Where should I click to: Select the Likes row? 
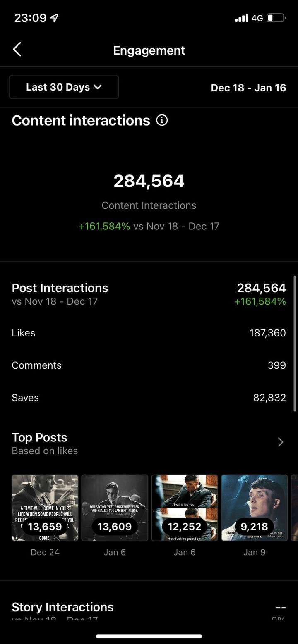pos(149,333)
